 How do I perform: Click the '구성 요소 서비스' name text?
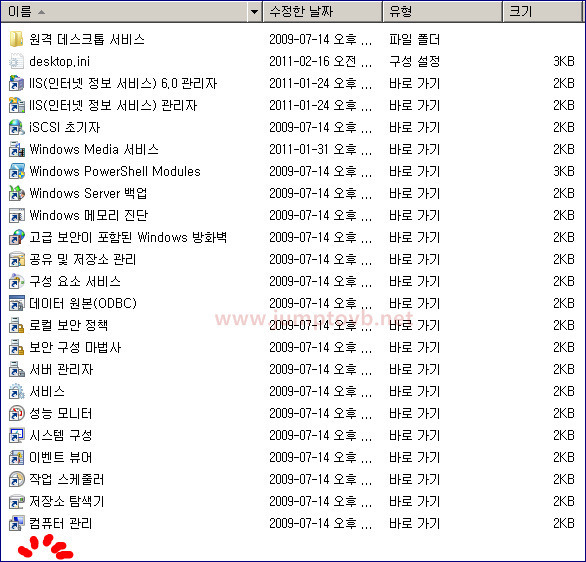75,282
